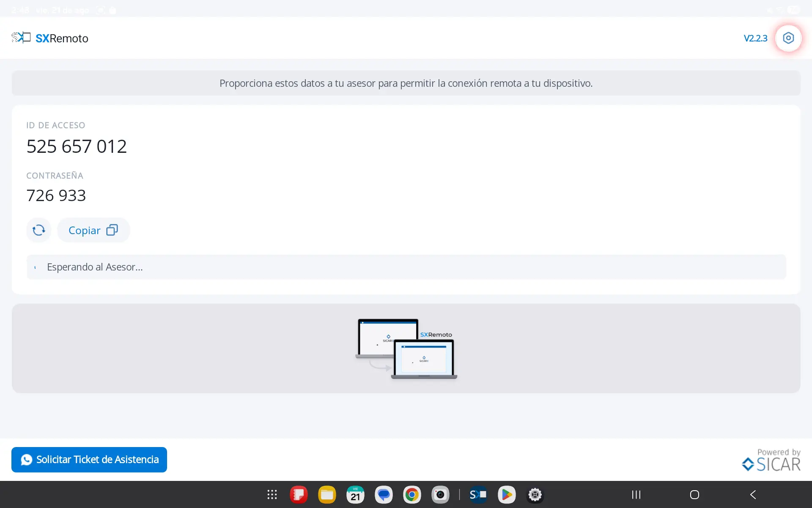Click the advisor instructions banner

pyautogui.click(x=406, y=83)
